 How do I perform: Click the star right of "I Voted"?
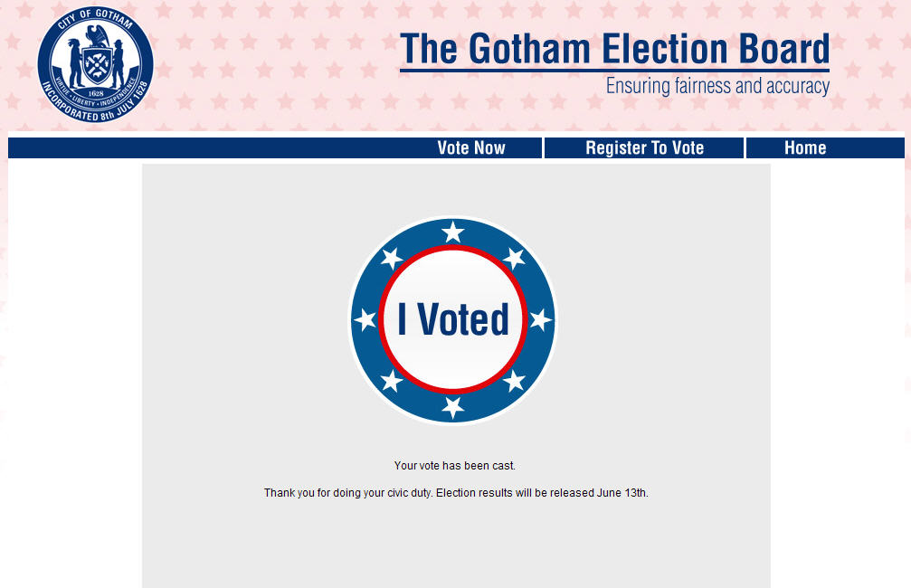click(540, 320)
